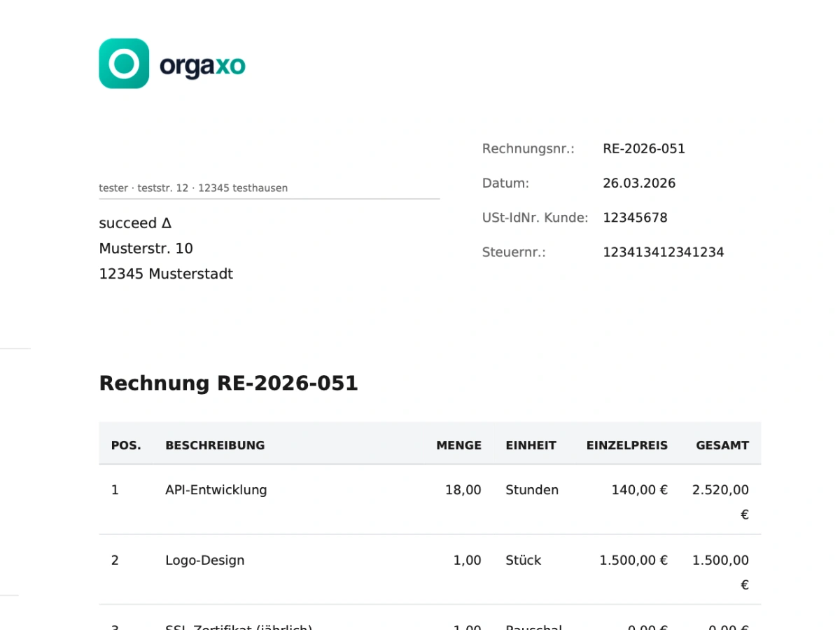
Task: Click the 'Rechnungsnr.:' label
Action: pos(528,148)
